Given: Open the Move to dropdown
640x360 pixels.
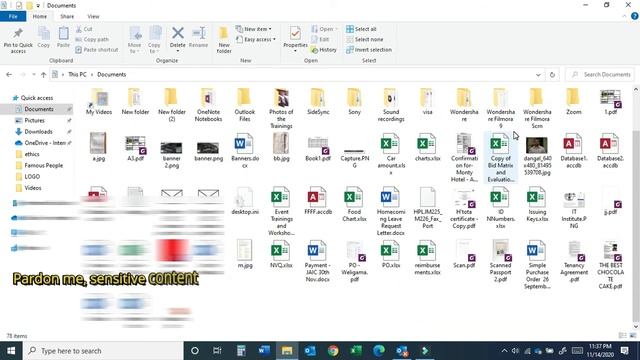Looking at the screenshot, I should 134,40.
